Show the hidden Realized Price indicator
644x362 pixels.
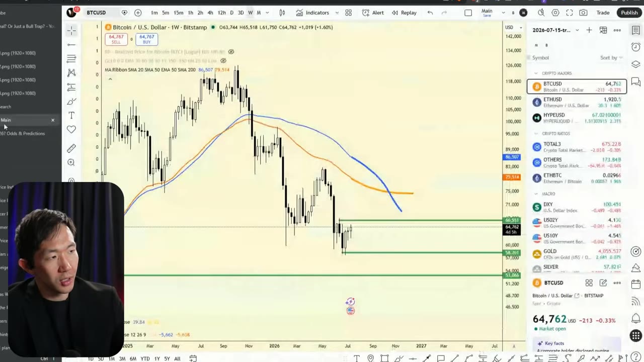click(231, 52)
